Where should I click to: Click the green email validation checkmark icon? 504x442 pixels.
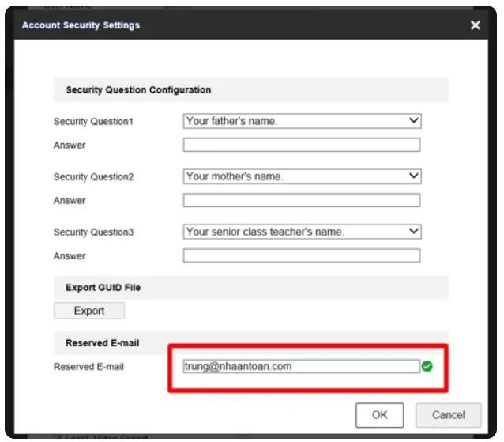[427, 367]
